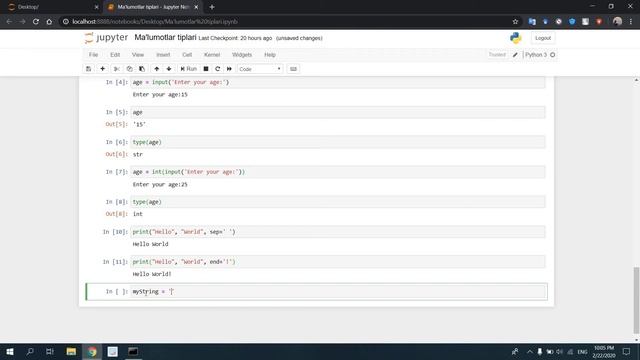Viewport: 640px width, 360px height.
Task: Paste cells below icon
Action: [142, 69]
